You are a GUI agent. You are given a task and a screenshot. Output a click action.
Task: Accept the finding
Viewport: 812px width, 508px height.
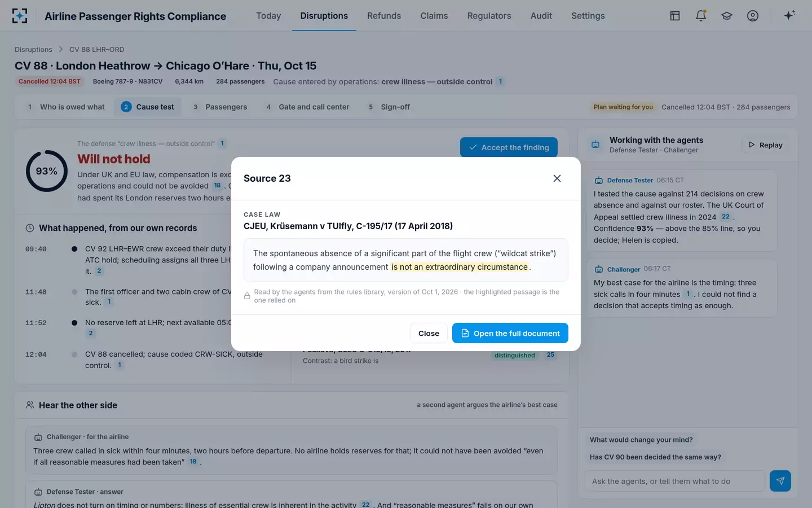coord(509,147)
